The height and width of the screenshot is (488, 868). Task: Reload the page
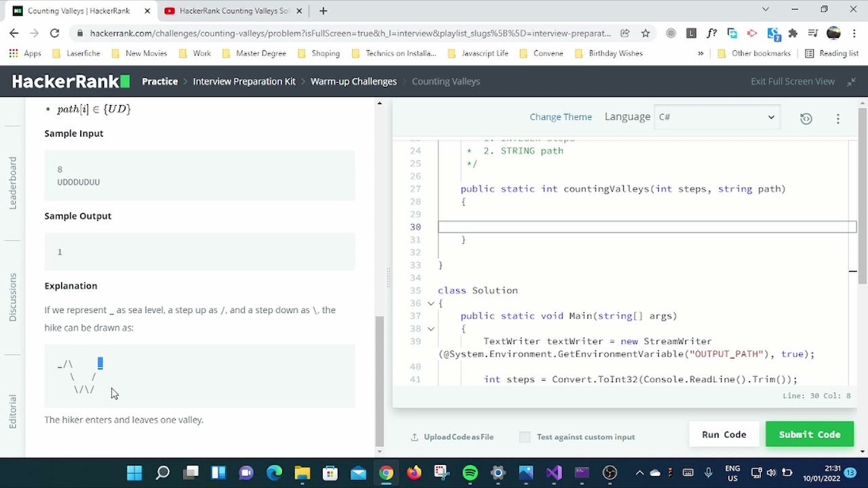click(54, 33)
